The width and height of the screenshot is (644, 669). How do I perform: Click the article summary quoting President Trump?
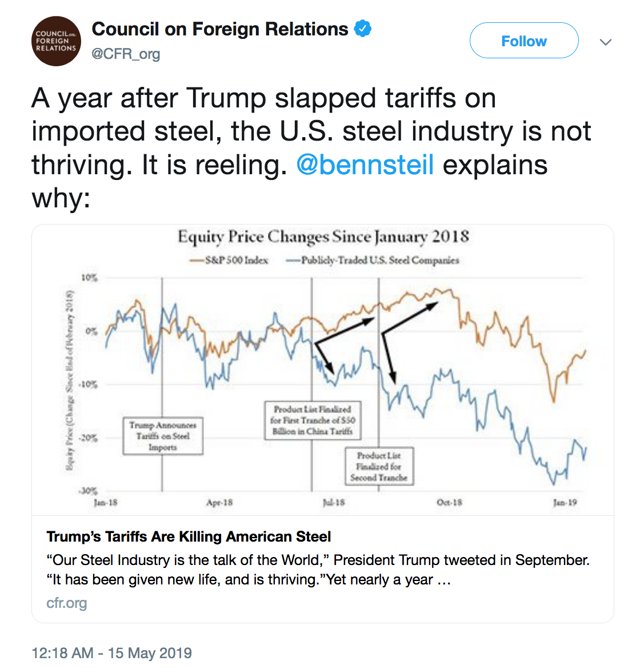tap(318, 570)
